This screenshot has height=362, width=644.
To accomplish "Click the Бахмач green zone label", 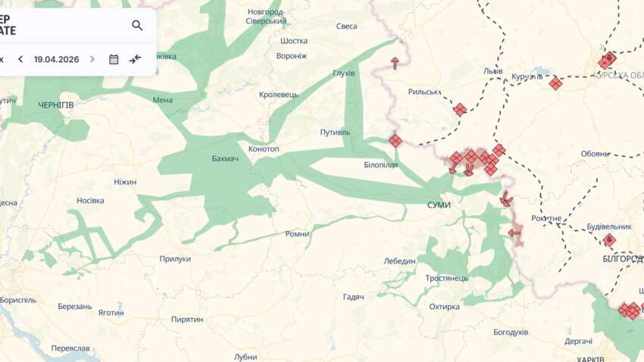I will pyautogui.click(x=225, y=158).
